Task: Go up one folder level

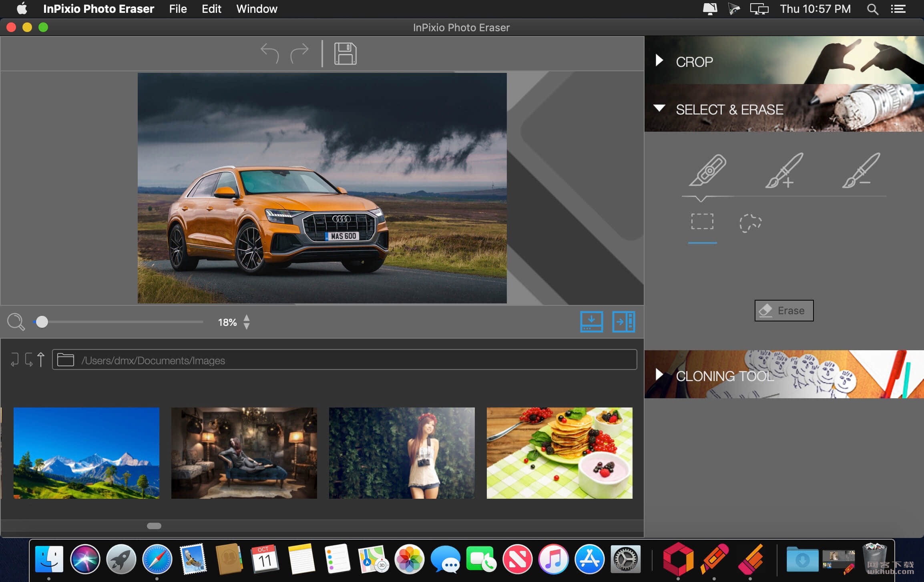Action: pyautogui.click(x=41, y=359)
